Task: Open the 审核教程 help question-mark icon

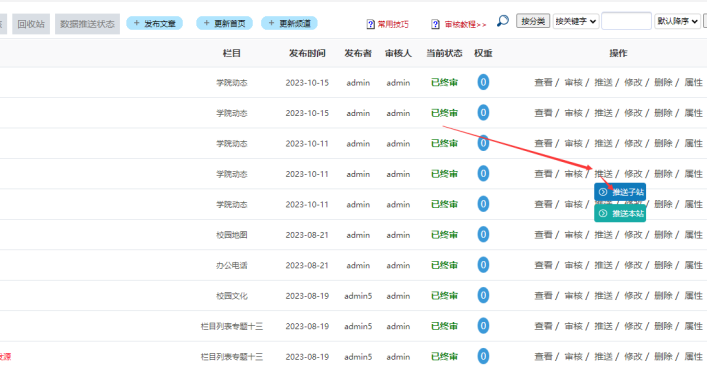Action: coord(436,24)
